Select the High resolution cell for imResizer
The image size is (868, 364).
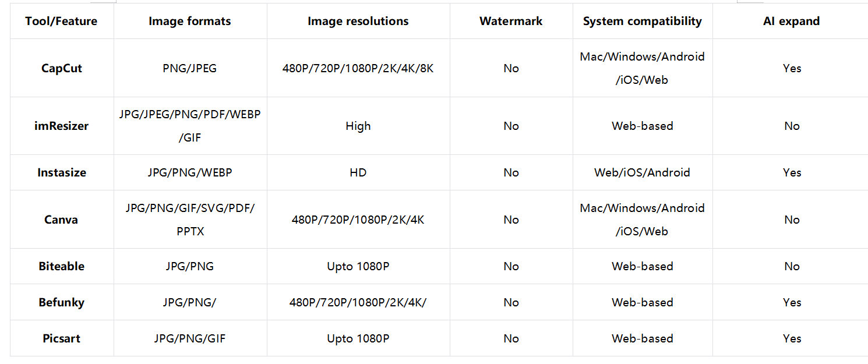coord(358,126)
